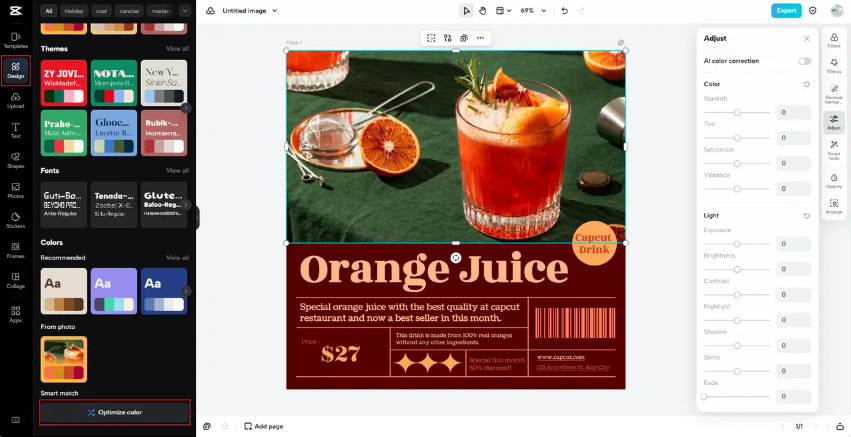Viewport: 851px width, 437px height.
Task: Select the cool filter tag
Action: click(x=101, y=10)
